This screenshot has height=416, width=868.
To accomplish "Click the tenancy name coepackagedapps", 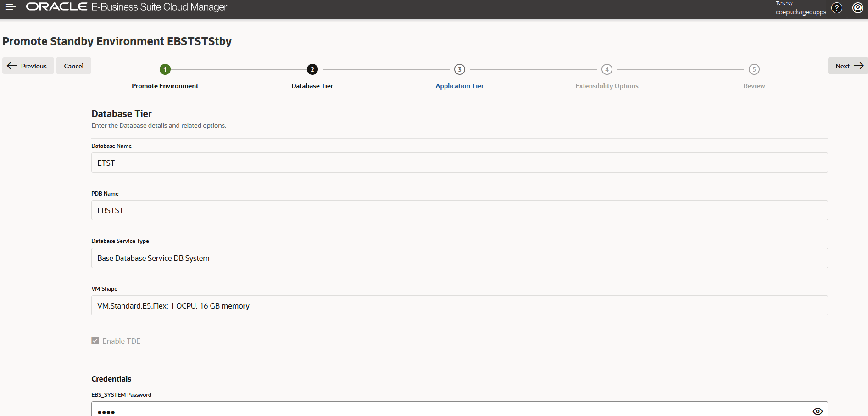I will tap(801, 12).
